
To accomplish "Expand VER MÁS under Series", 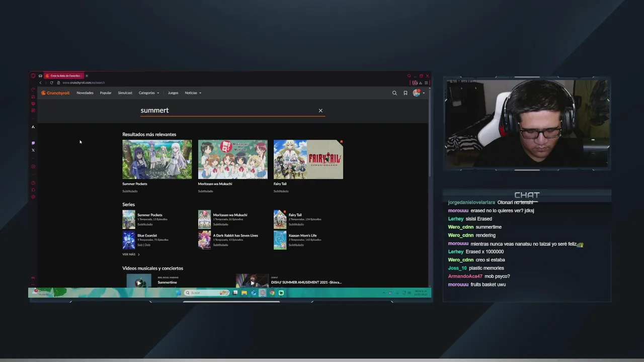I will (131, 254).
